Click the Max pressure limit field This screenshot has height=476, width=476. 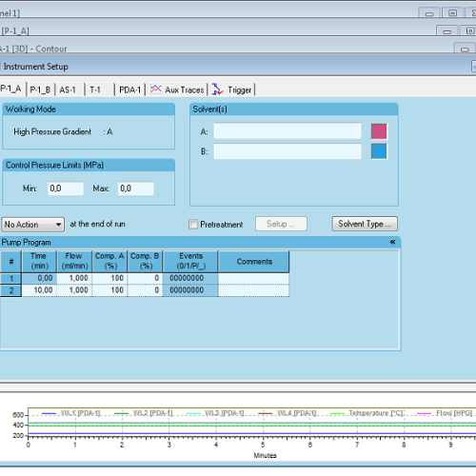click(136, 188)
